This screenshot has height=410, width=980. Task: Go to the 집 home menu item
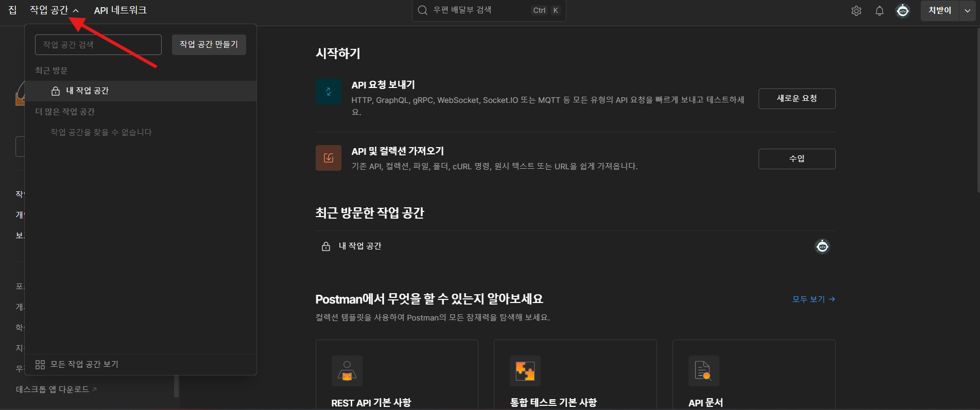tap(13, 10)
